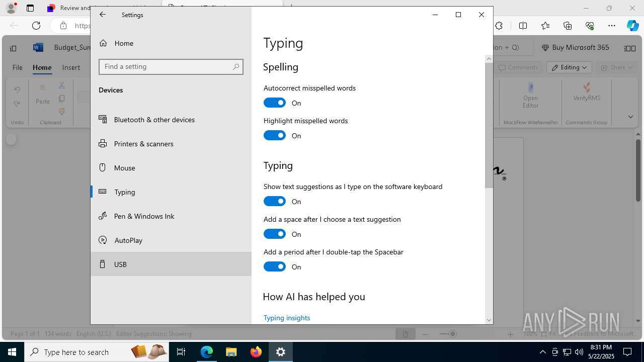Toggle Highlight misspelled words switch

pyautogui.click(x=275, y=135)
